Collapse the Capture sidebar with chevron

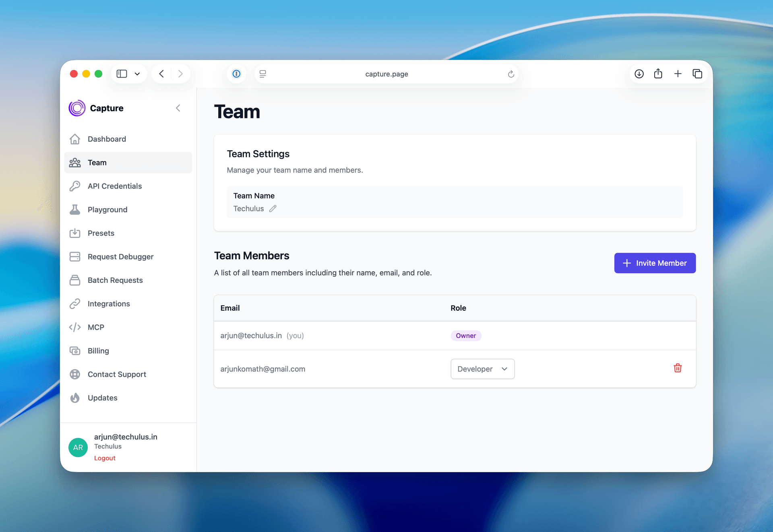pos(178,108)
